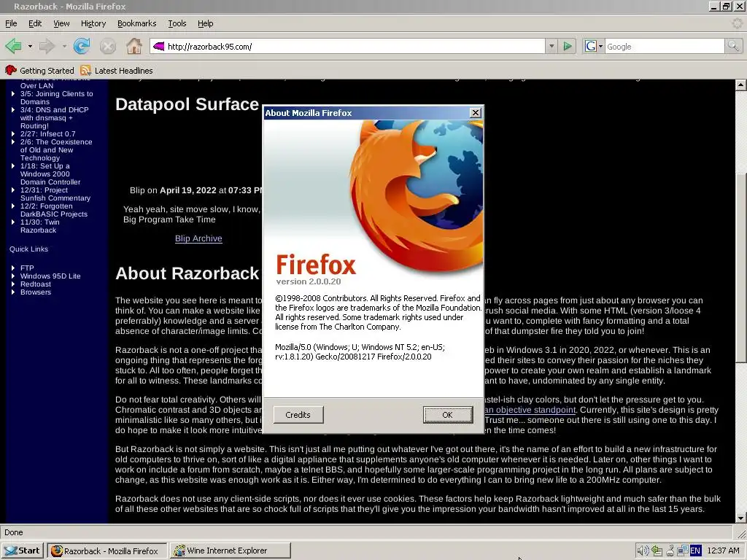Open the FTP quick link
The width and height of the screenshot is (747, 560).
point(27,268)
